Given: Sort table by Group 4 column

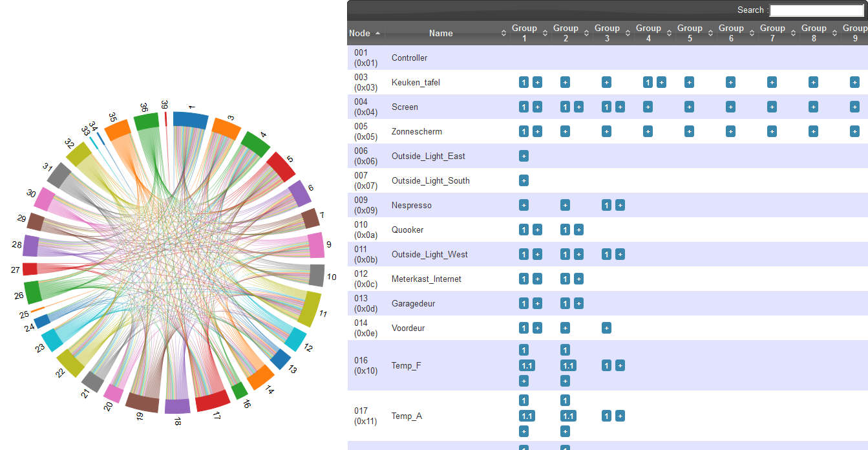Looking at the screenshot, I should pyautogui.click(x=653, y=33).
